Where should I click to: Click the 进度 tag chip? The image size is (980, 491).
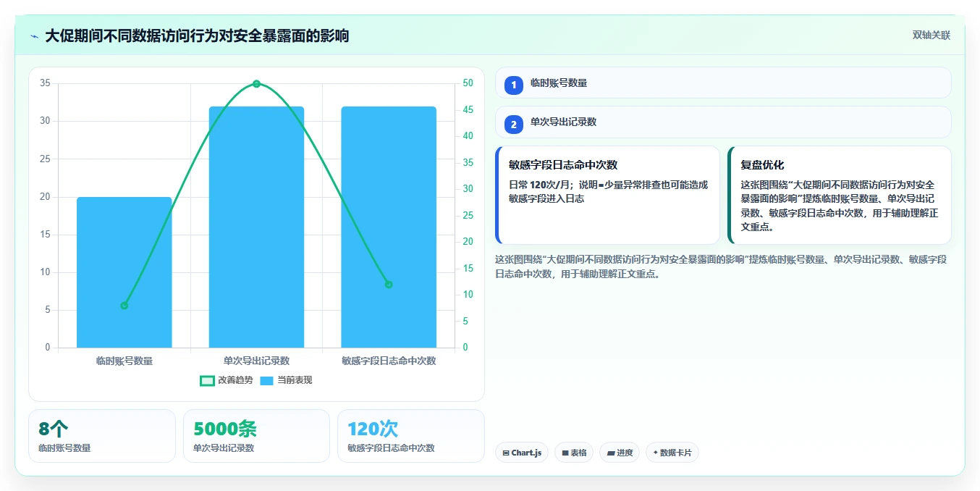coord(620,453)
